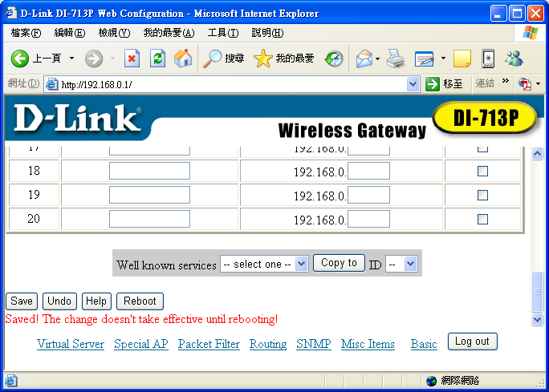
Task: Open the 編輯(E) menu
Action: tap(70, 33)
